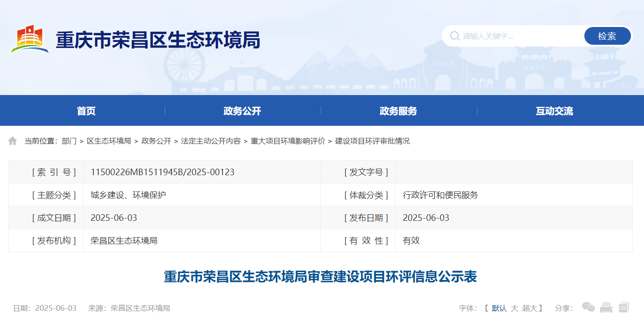The image size is (644, 321).
Task: Click 区生态环境局 breadcrumb link
Action: [109, 141]
